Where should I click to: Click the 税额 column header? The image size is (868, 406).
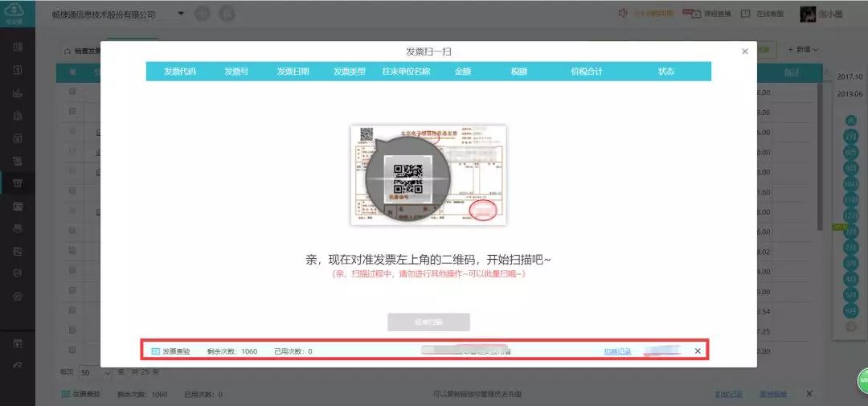(519, 72)
